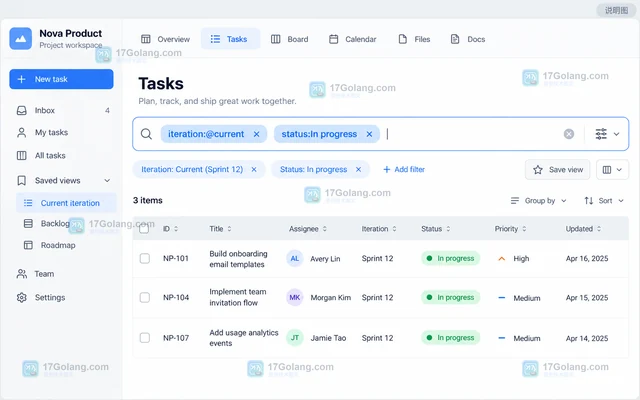Open the Files tab
The width and height of the screenshot is (640, 400).
[414, 39]
